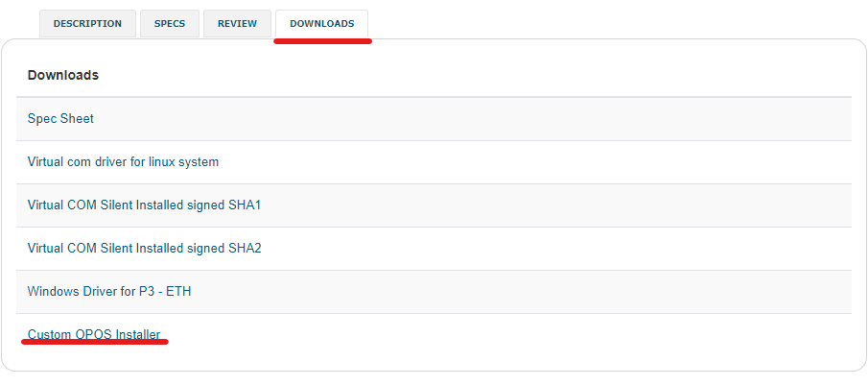This screenshot has width=868, height=386.
Task: Click the Downloads section heading
Action: (x=63, y=75)
